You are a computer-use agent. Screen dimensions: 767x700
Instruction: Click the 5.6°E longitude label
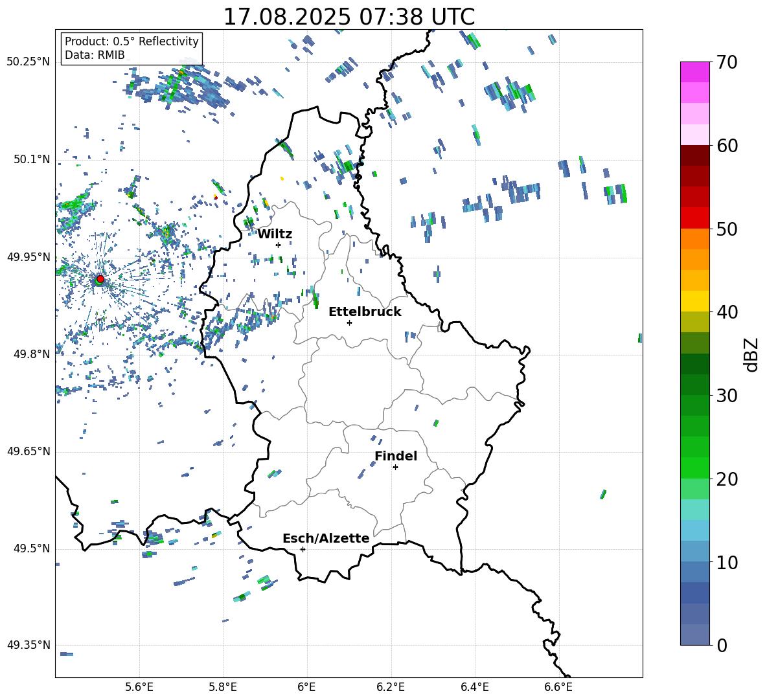139,687
